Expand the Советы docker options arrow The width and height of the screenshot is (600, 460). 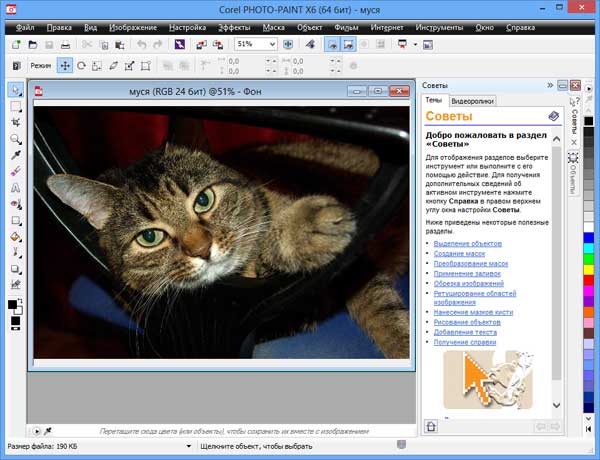(548, 86)
